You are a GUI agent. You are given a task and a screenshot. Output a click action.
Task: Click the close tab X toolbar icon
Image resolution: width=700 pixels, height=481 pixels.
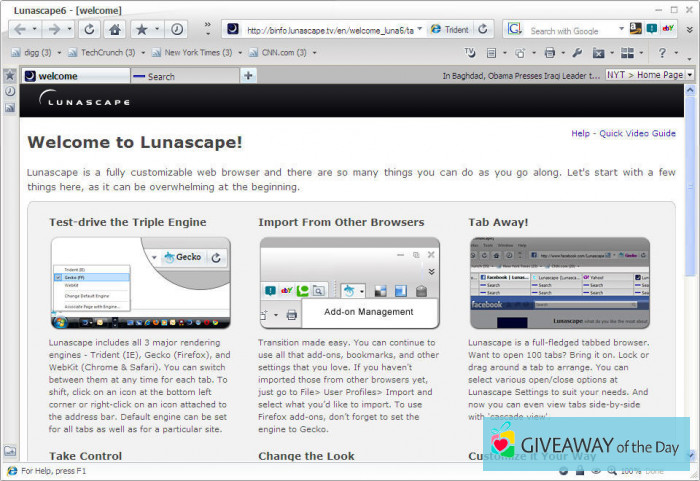(598, 54)
